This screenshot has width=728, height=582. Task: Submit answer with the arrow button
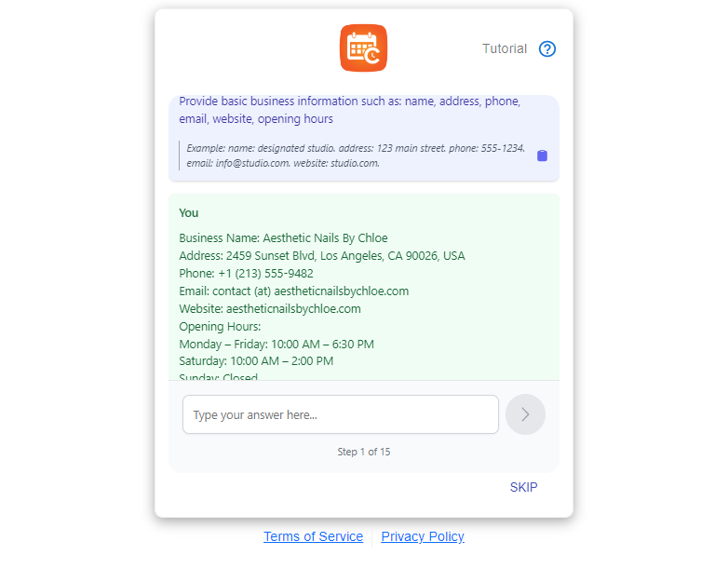click(525, 414)
